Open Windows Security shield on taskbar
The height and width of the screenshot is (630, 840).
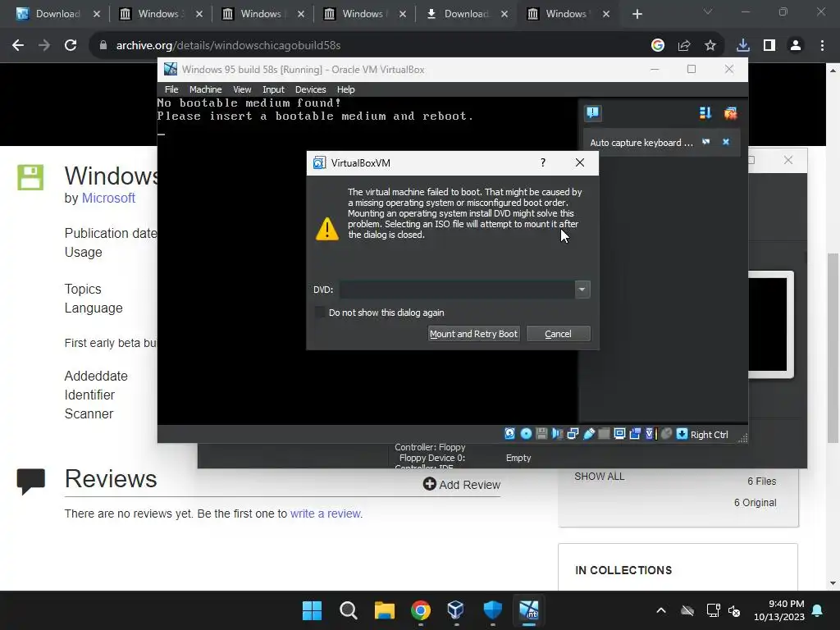click(x=492, y=610)
